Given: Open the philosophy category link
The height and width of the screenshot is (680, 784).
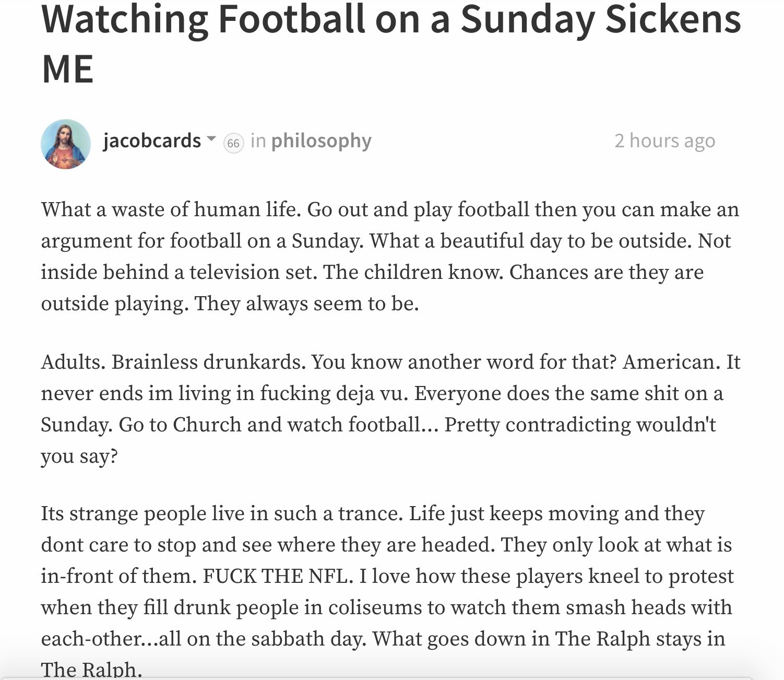Looking at the screenshot, I should click(x=322, y=140).
